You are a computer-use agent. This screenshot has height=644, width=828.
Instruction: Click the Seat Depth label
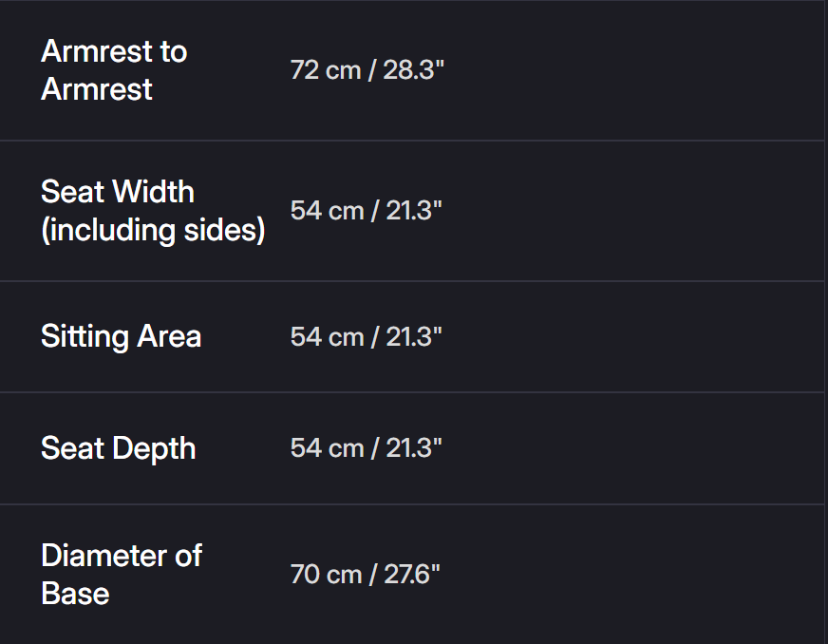click(x=118, y=448)
